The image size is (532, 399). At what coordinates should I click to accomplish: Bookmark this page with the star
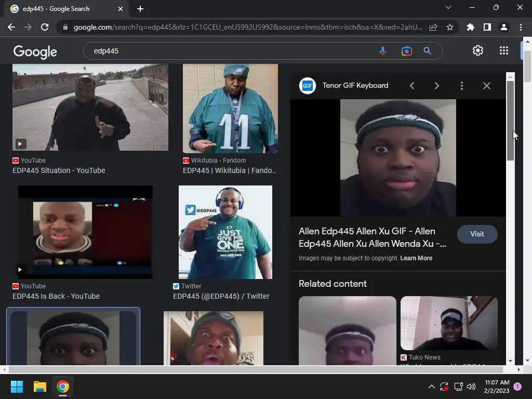pyautogui.click(x=450, y=27)
